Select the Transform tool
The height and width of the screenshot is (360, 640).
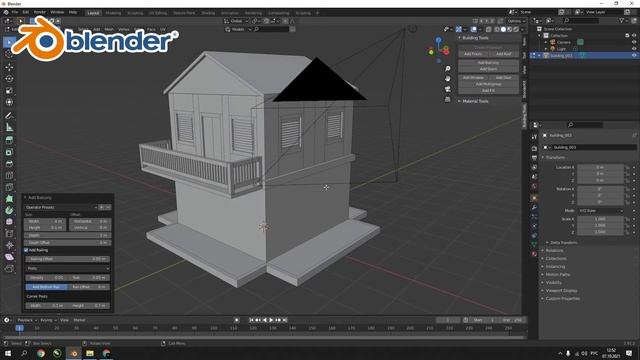pos(9,102)
